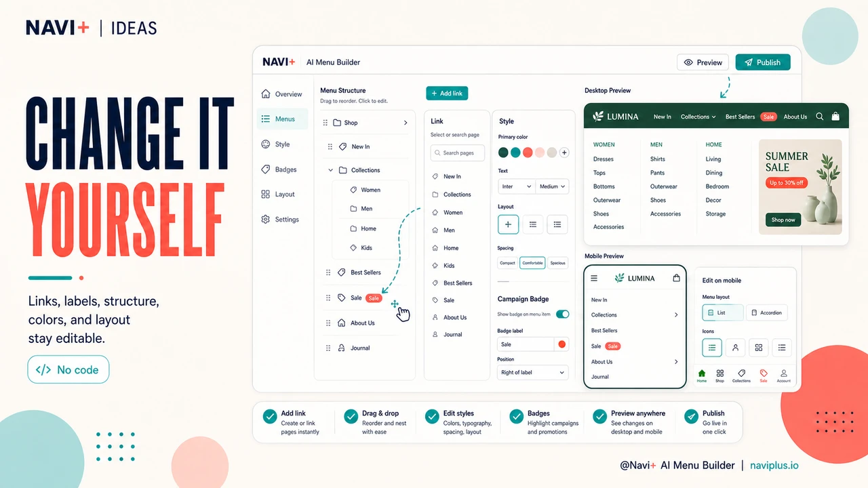The width and height of the screenshot is (868, 488).
Task: Click the search magnifier in Lumina desktop preview
Action: tap(820, 117)
